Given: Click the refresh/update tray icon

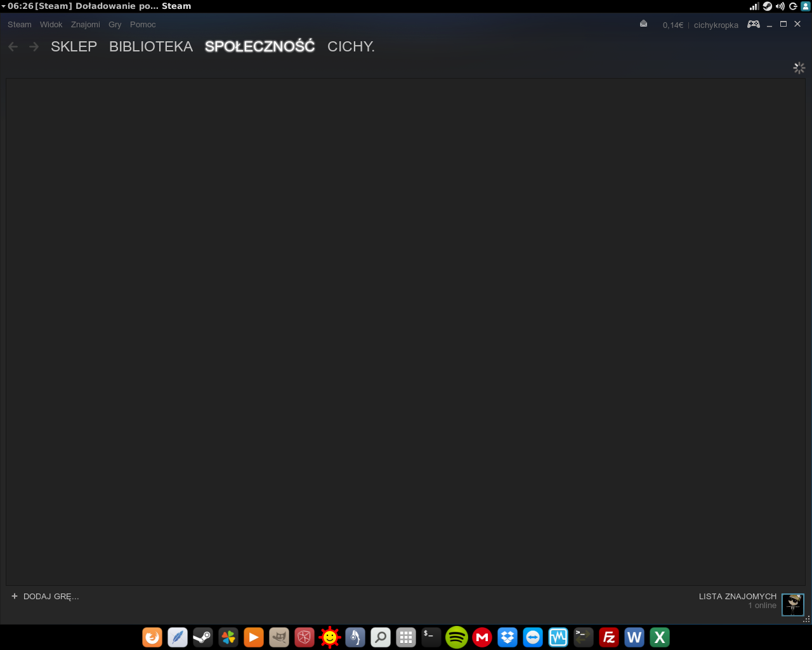Looking at the screenshot, I should coord(793,6).
